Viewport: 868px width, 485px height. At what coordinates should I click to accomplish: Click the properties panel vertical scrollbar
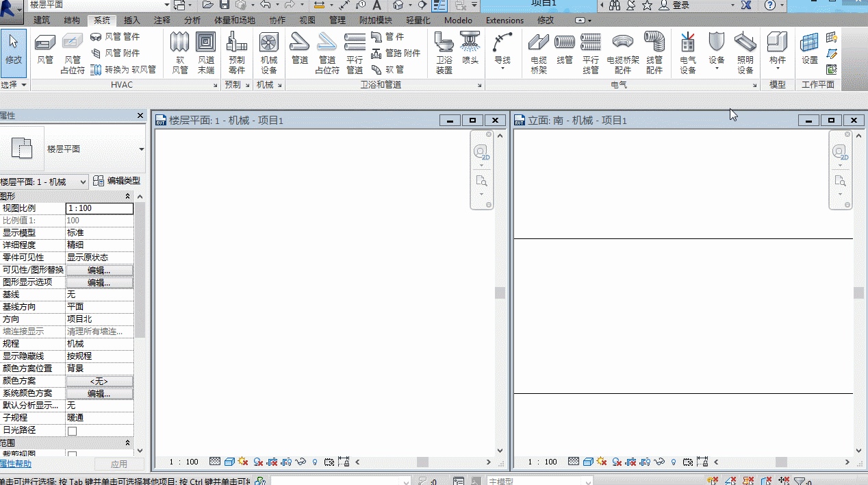pos(140,322)
